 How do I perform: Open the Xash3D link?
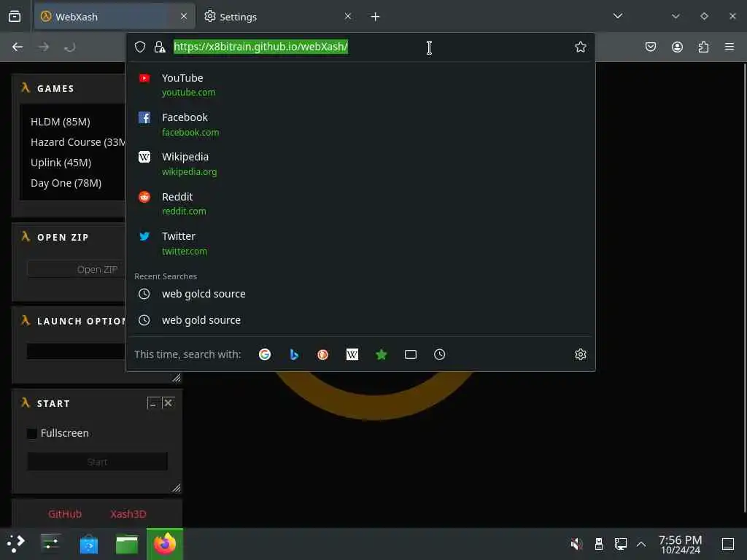click(128, 514)
